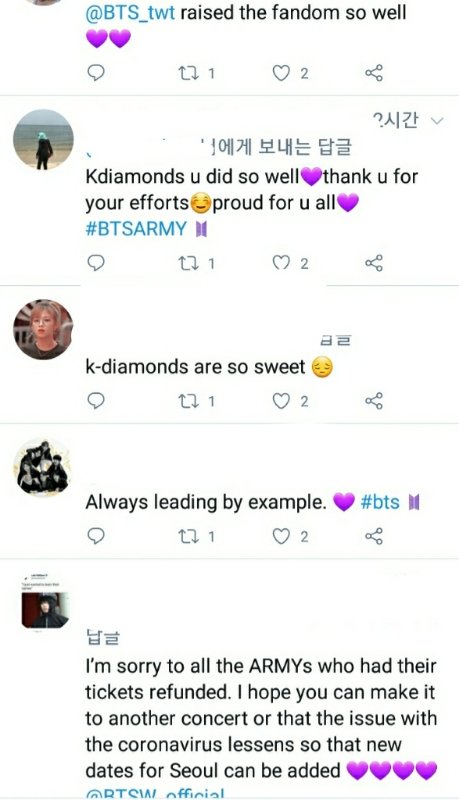This screenshot has width=459, height=800.
Task: Like the Always leading by example tweet
Action: 281,536
